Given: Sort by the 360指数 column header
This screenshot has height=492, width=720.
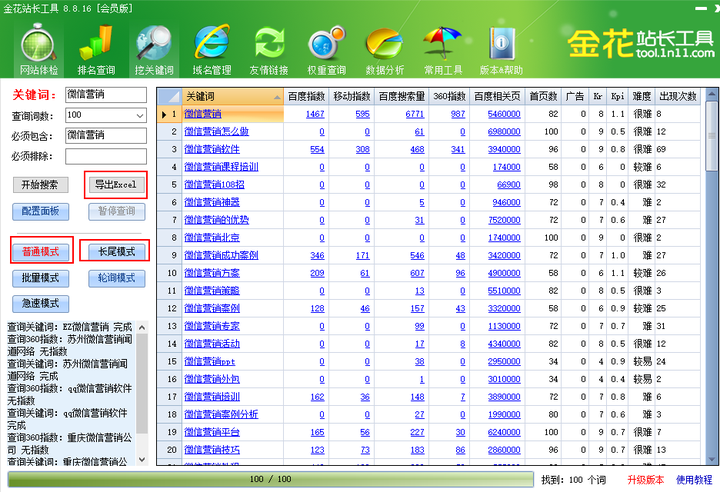Looking at the screenshot, I should click(x=450, y=96).
